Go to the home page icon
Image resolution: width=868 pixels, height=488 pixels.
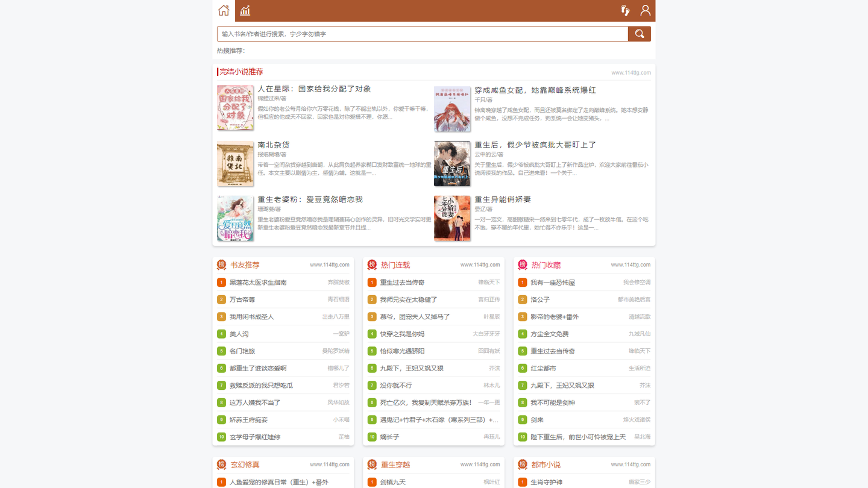click(224, 10)
